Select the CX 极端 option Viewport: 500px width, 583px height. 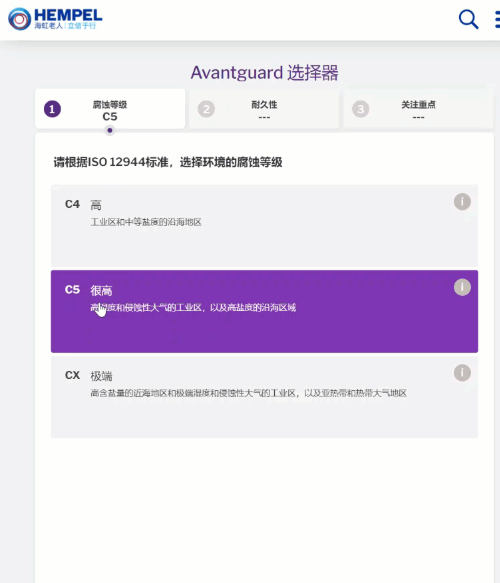264,397
